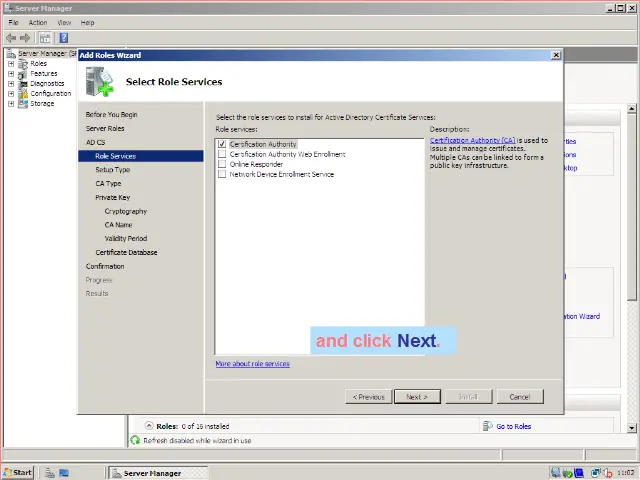Go to Before You Begin wizard step
This screenshot has width=640, height=480.
coord(111,115)
